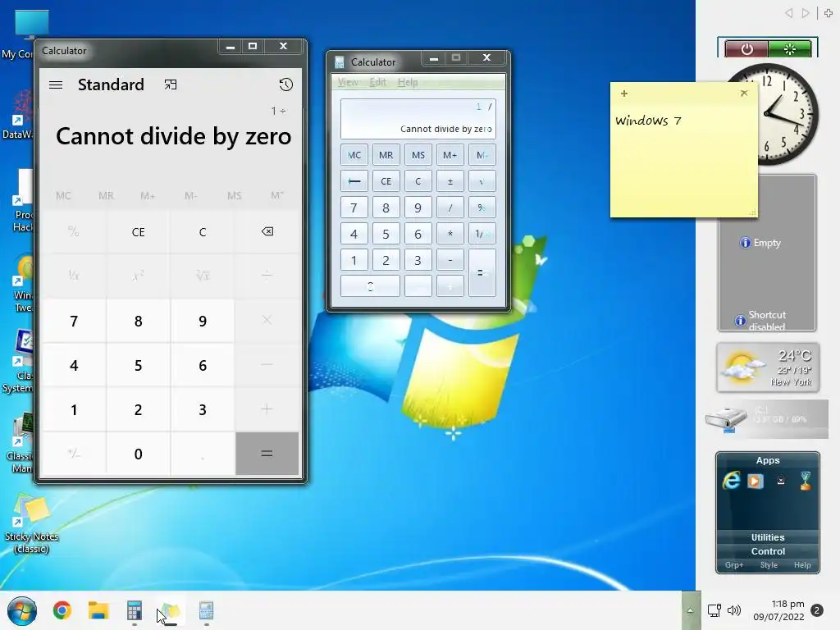Add a new sticky note with plus icon

point(624,94)
